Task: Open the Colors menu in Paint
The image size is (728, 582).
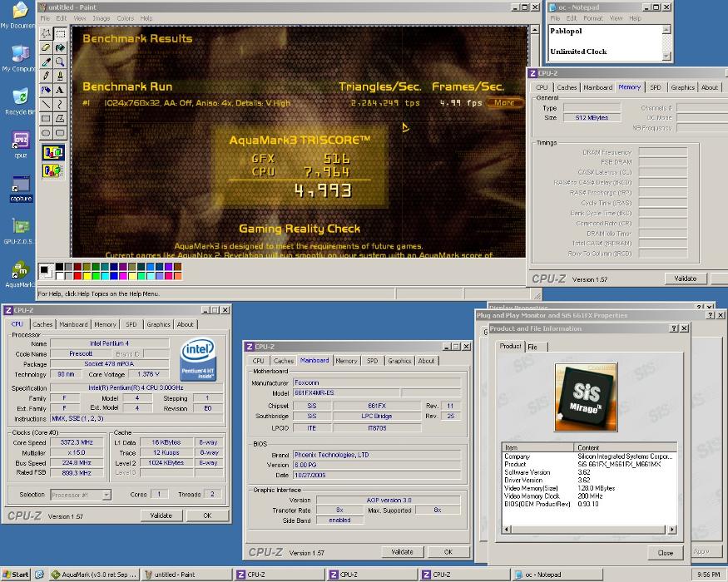Action: click(126, 18)
